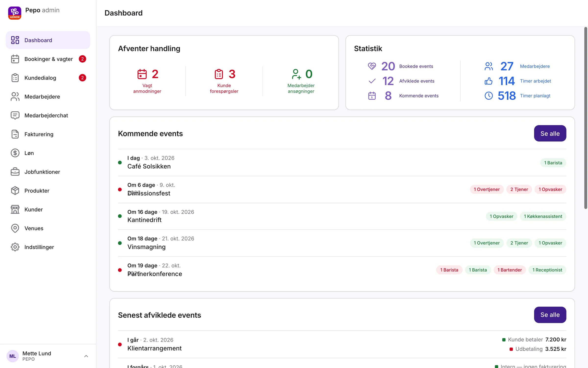Viewport: 588px width, 368px height.
Task: Click the 1 Køkkenassistent tag on Kantinedrift
Action: (x=543, y=216)
